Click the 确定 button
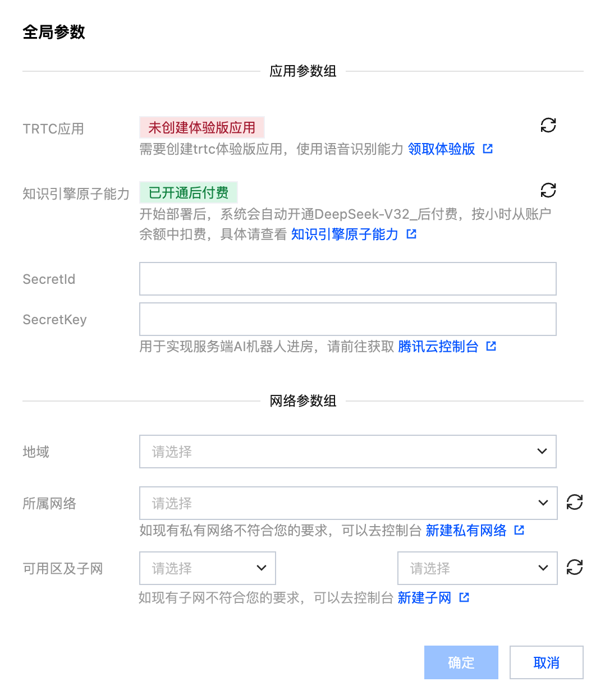 pyautogui.click(x=461, y=662)
